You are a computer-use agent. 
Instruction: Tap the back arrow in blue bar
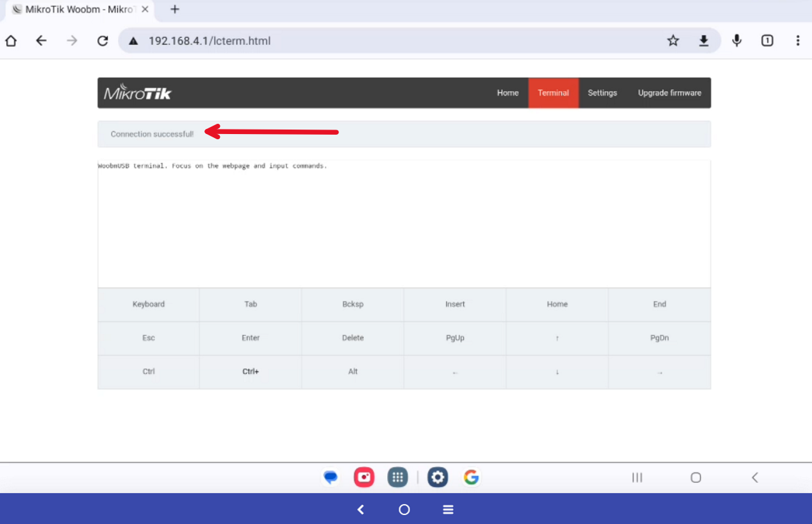pos(361,509)
